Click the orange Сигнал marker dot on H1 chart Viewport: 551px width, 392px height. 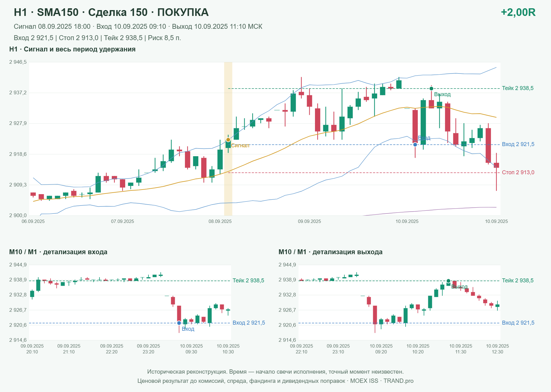pos(228,140)
